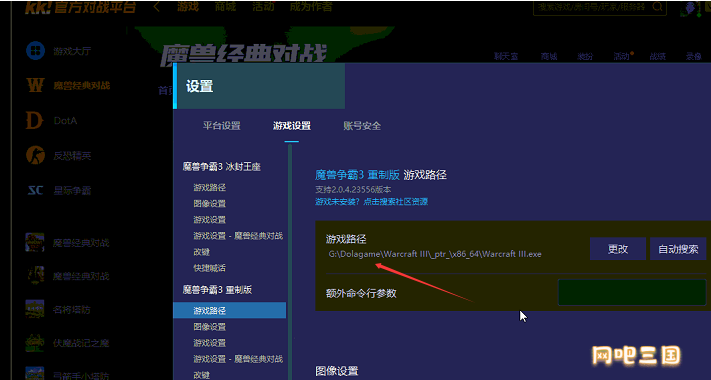Open 成为作者 in the top menu

click(x=311, y=7)
